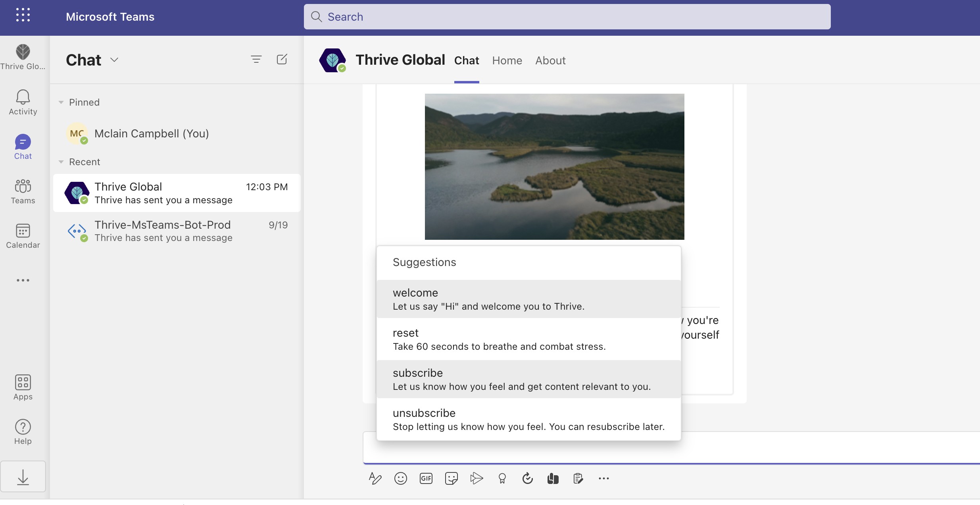Screen dimensions: 980x505
Task: Open more messaging extensions ellipsis
Action: (603, 478)
